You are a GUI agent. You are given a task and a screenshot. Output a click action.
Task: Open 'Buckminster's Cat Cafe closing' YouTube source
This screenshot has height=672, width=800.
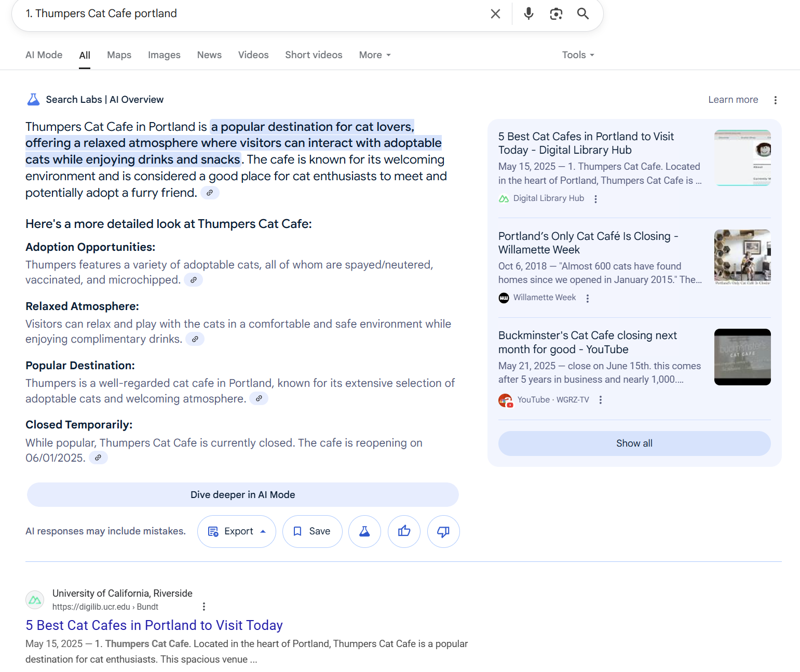pyautogui.click(x=587, y=342)
